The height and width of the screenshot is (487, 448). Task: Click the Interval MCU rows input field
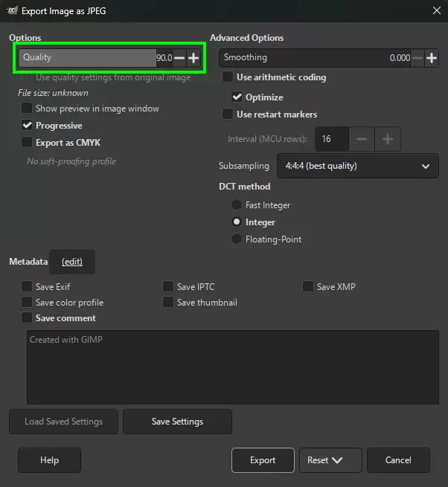pos(332,139)
